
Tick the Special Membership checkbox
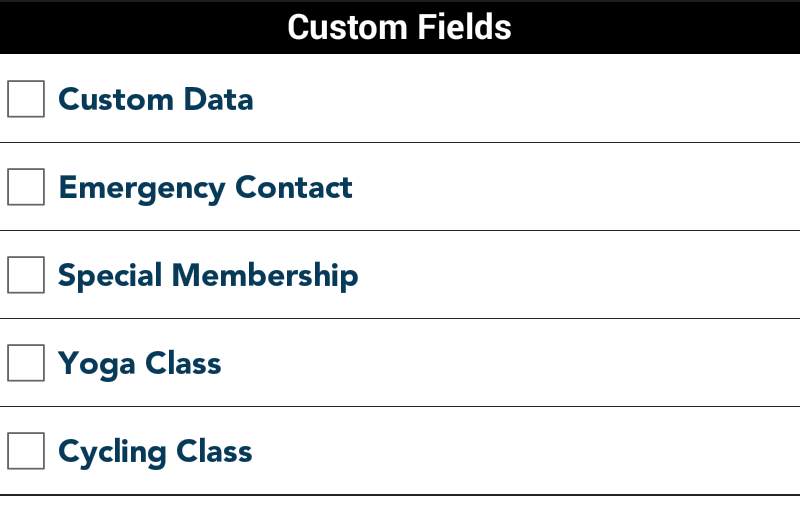coord(26,275)
